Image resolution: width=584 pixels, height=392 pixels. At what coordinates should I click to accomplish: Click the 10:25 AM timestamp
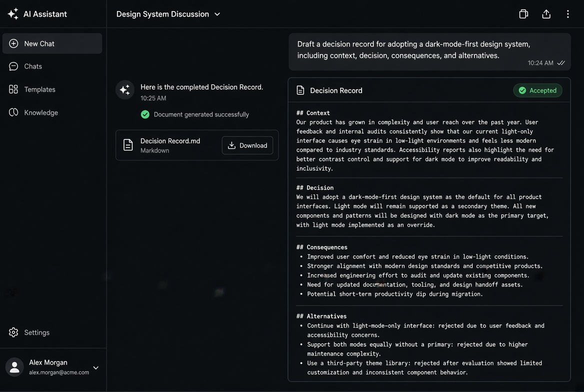(x=153, y=98)
